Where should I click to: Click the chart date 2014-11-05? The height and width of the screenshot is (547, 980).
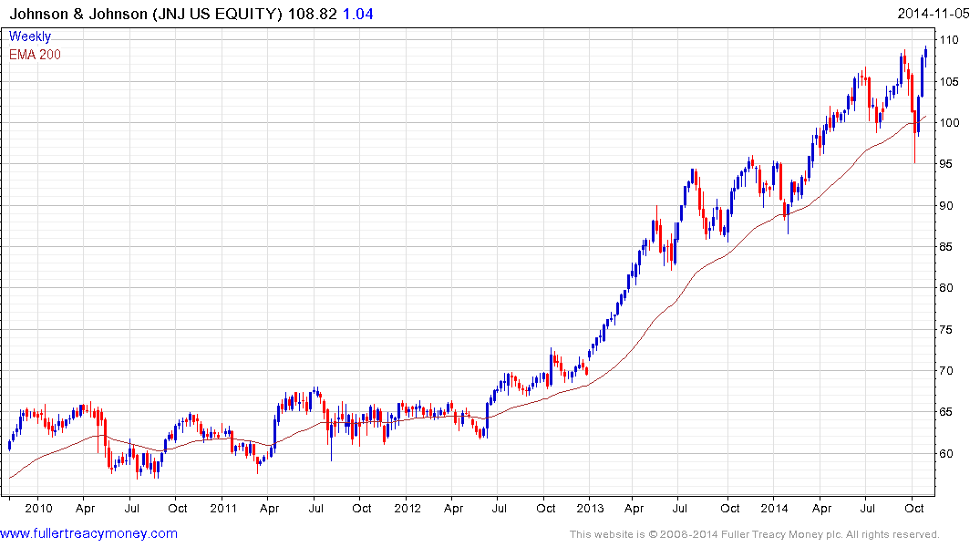[934, 14]
